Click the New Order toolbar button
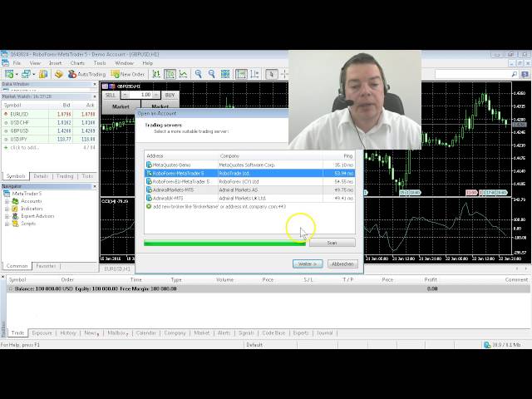Screen dimensions: 532x399 tap(128, 74)
